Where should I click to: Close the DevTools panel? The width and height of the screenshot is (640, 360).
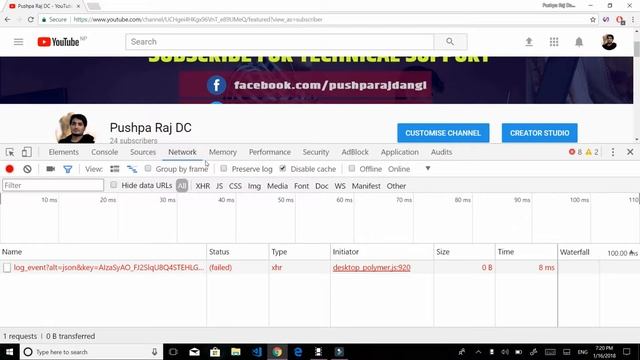(630, 152)
